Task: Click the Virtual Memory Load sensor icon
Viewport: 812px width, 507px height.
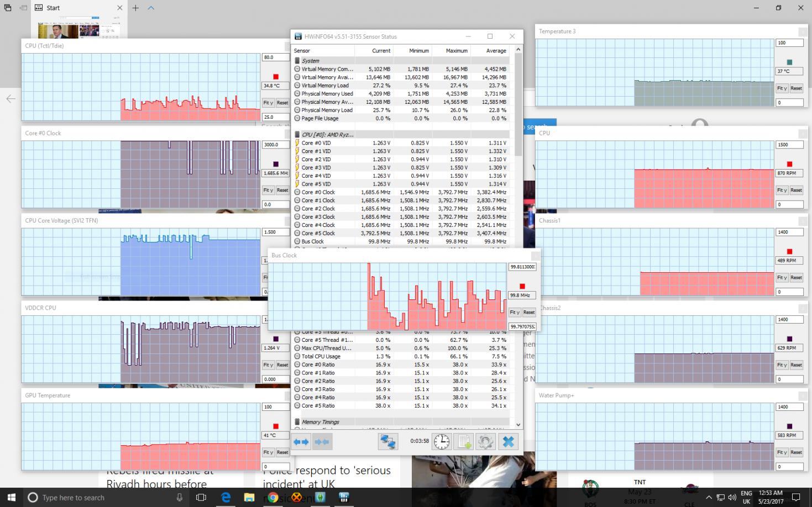Action: click(x=297, y=86)
